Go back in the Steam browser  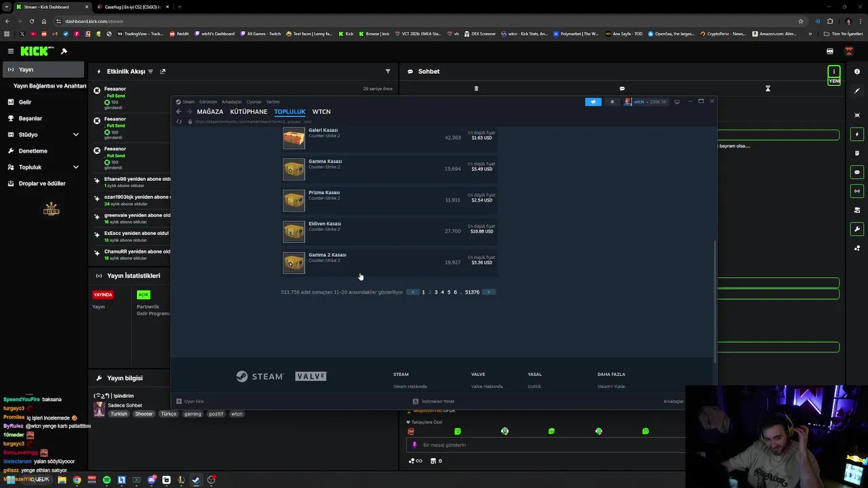click(178, 112)
